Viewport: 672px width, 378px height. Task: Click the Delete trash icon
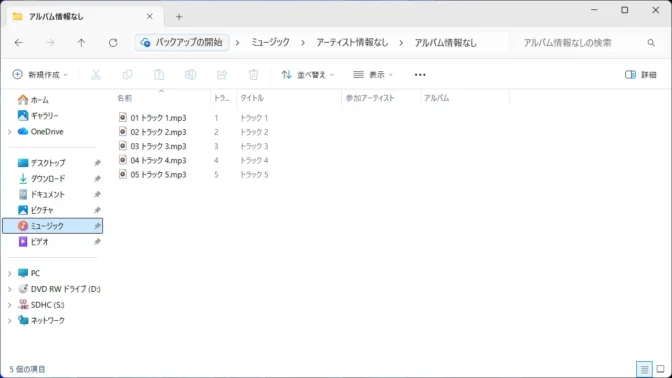253,75
